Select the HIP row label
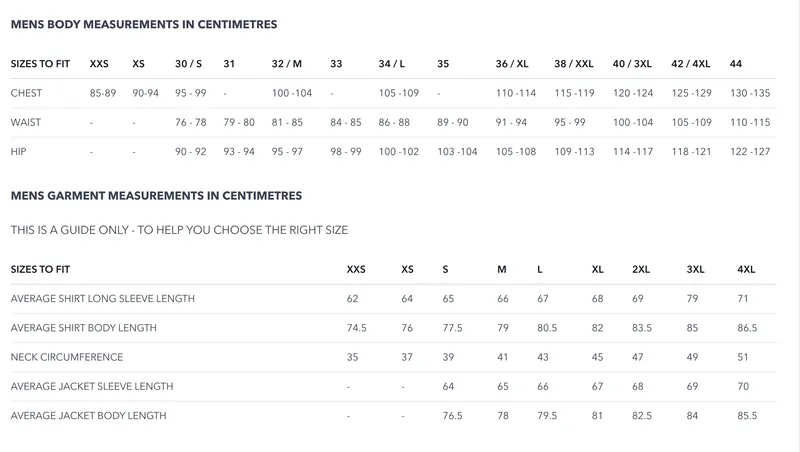800x452 pixels. coord(17,151)
